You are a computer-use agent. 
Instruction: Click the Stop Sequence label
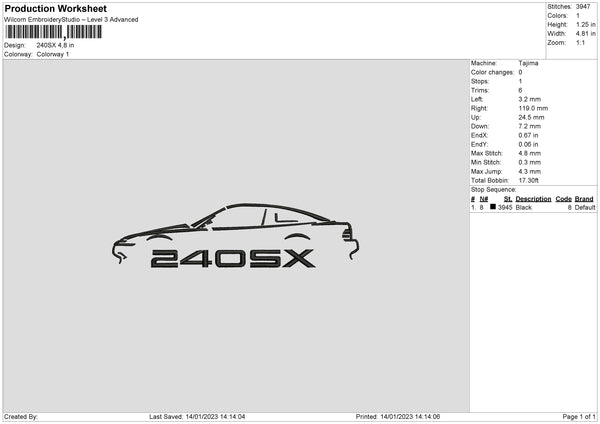(493, 190)
